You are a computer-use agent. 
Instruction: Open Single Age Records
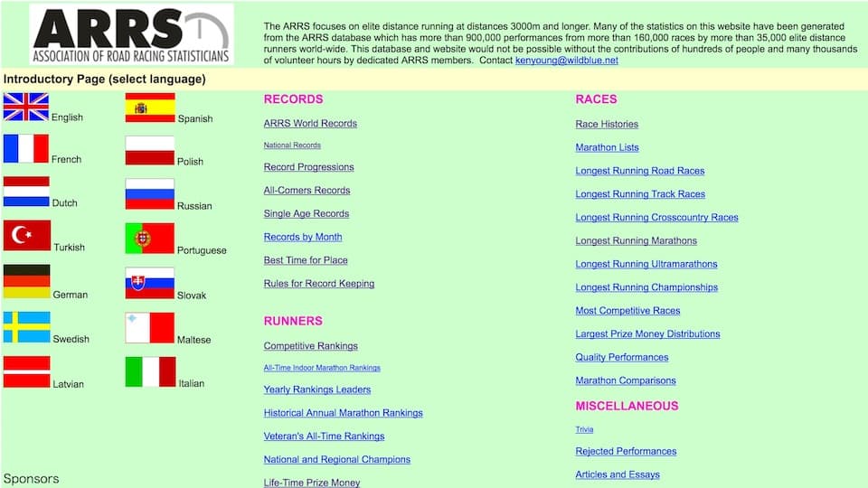[x=307, y=213]
